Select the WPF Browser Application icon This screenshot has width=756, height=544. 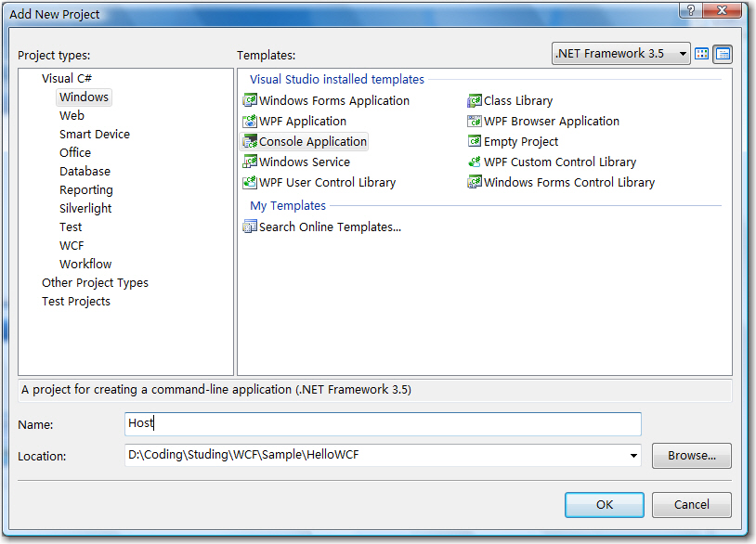(475, 121)
